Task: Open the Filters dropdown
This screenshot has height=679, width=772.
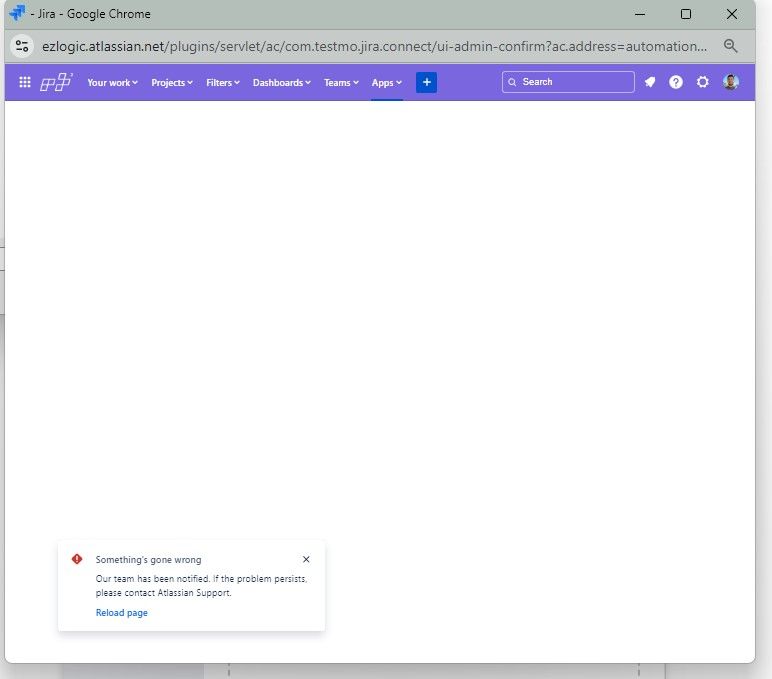Action: click(x=223, y=83)
